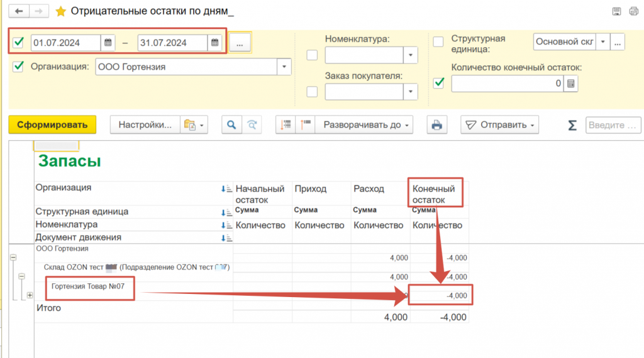The width and height of the screenshot is (644, 358).
Task: Click the printer icon
Action: (436, 125)
